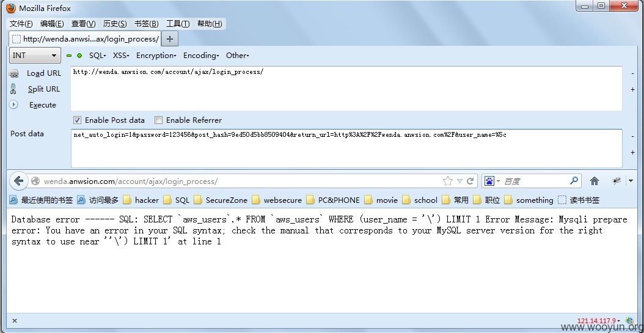
Task: Click the HackBar minus icon
Action: (x=69, y=56)
